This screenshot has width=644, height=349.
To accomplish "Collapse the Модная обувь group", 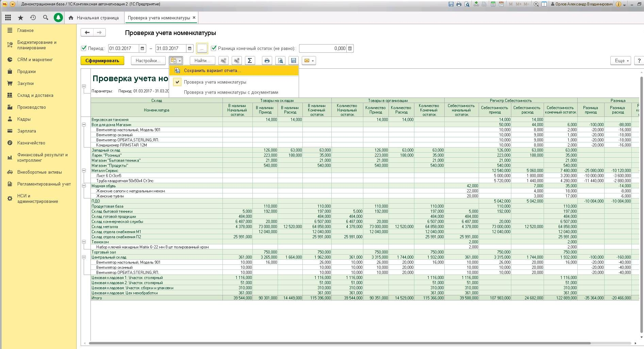I will pyautogui.click(x=84, y=186).
